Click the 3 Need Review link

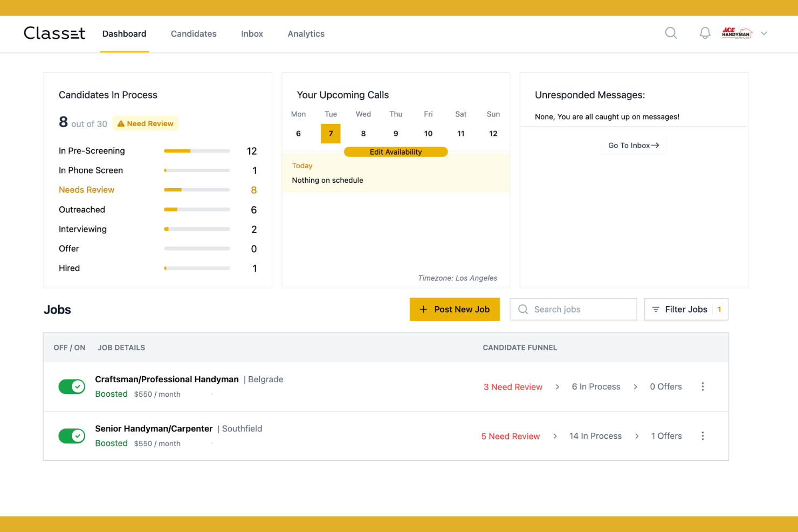513,387
